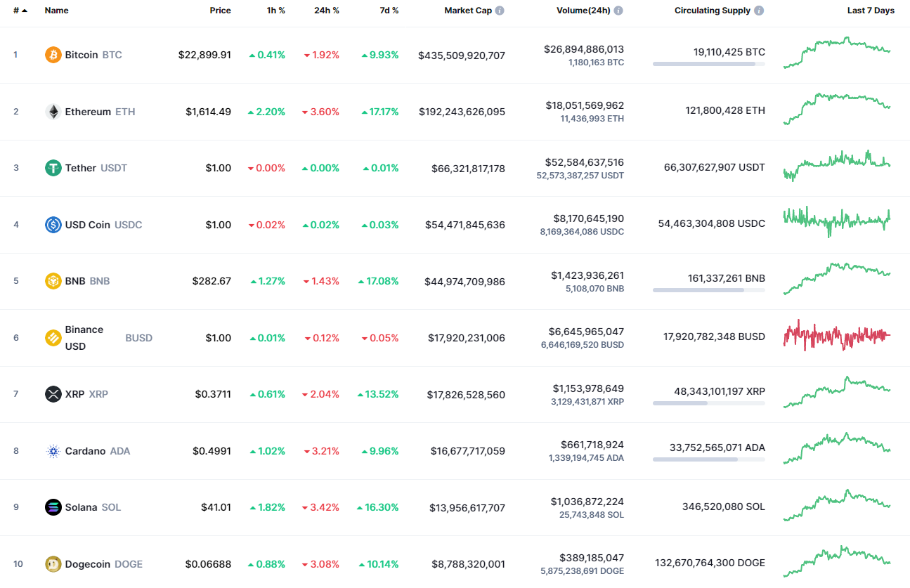This screenshot has width=910, height=588.
Task: Open the Market Cap info tooltip
Action: tap(499, 10)
